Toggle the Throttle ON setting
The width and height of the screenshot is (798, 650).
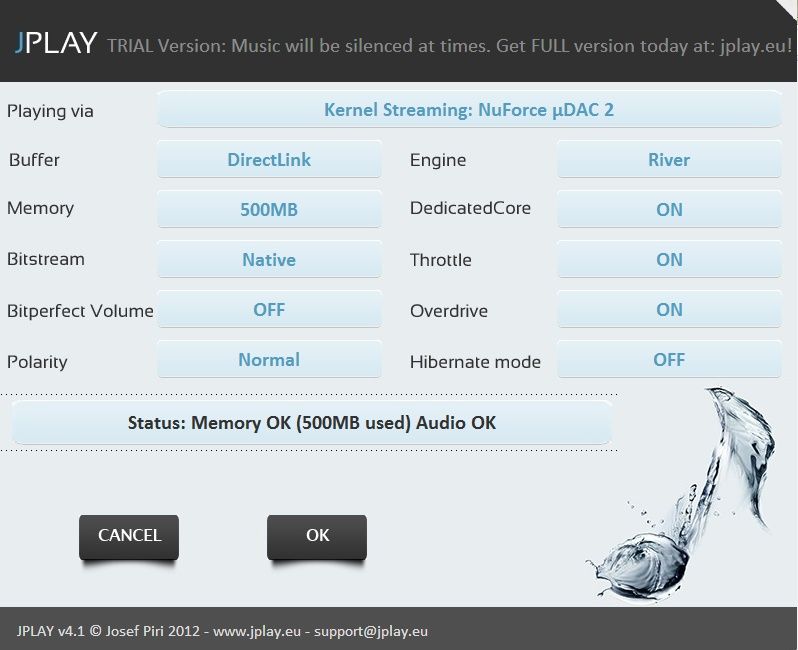point(669,260)
